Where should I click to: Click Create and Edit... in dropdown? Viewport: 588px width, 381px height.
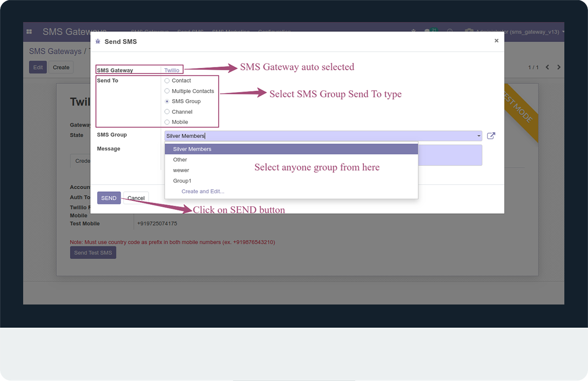tap(203, 191)
